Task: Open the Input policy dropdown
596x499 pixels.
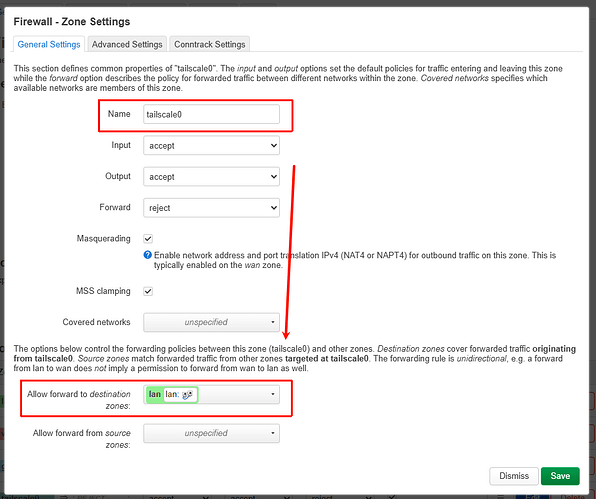Action: tap(211, 146)
